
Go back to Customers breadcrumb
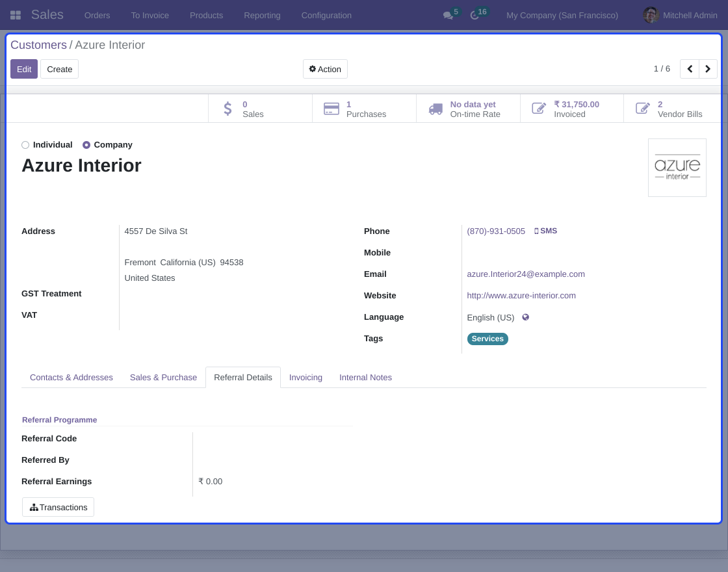[38, 45]
